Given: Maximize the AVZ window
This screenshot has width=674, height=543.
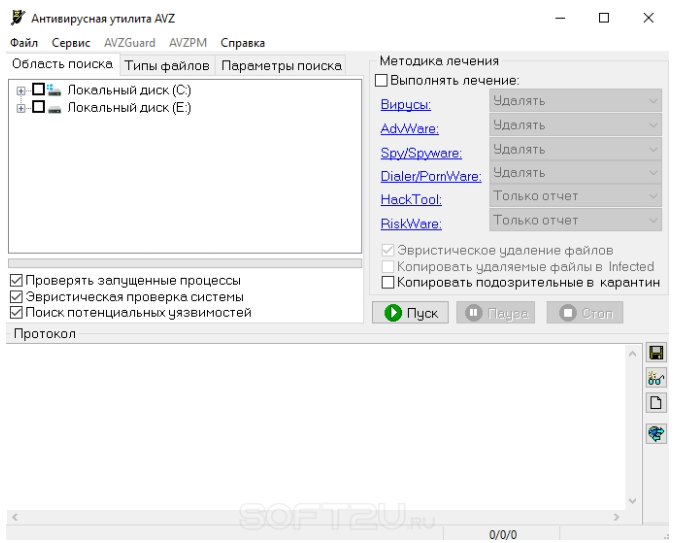Looking at the screenshot, I should (x=604, y=18).
